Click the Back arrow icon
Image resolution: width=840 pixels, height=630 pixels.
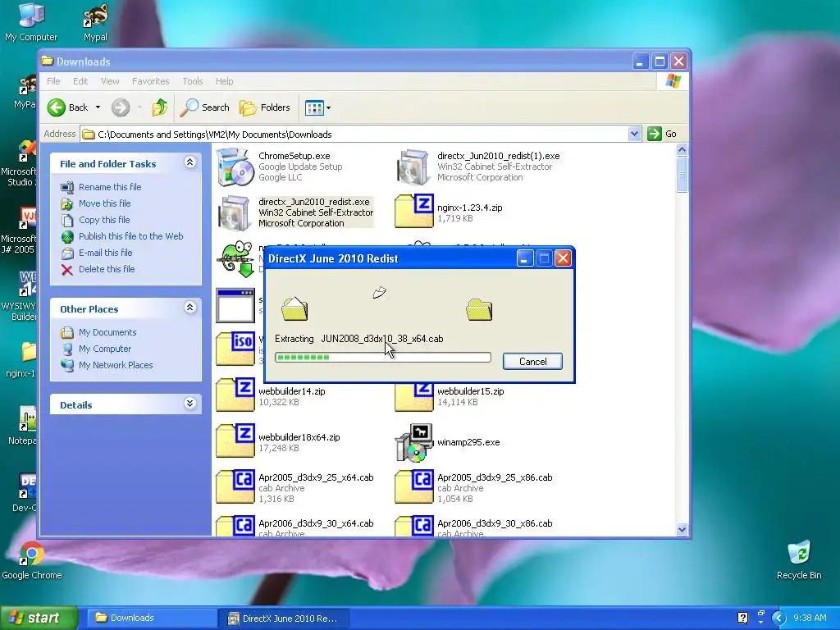[x=57, y=107]
